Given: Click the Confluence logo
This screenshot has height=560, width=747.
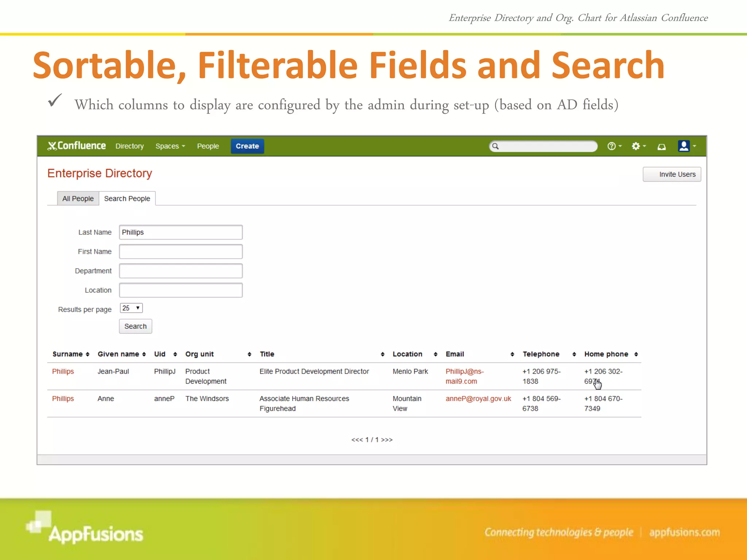Looking at the screenshot, I should coord(77,146).
